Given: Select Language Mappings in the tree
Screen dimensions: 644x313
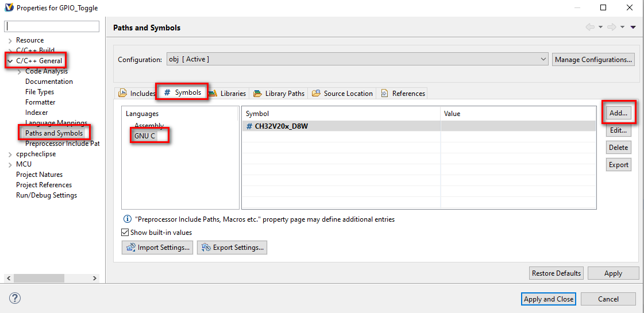Looking at the screenshot, I should tap(56, 122).
